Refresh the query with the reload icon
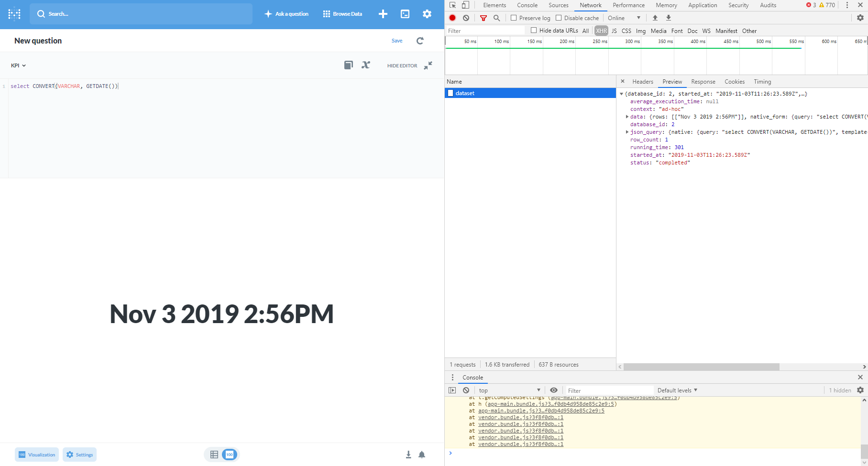This screenshot has height=466, width=868. 420,41
